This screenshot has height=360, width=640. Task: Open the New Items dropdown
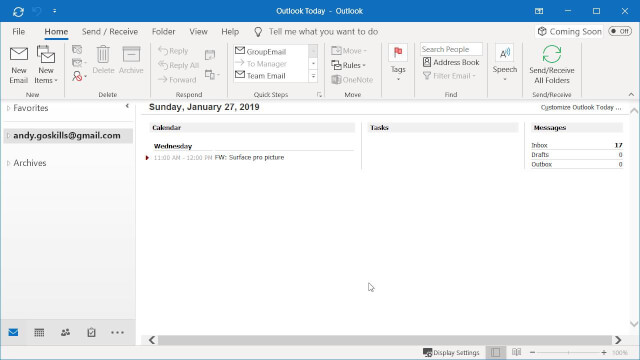[46, 65]
